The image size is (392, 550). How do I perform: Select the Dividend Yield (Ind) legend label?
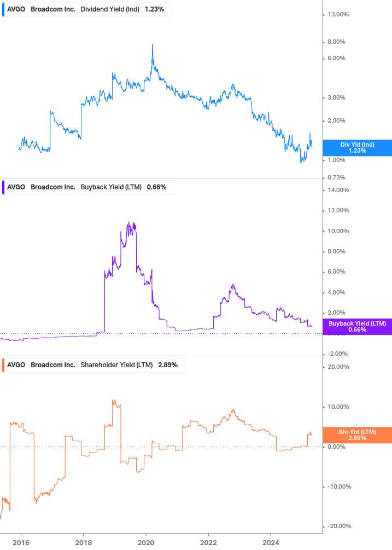pos(110,9)
